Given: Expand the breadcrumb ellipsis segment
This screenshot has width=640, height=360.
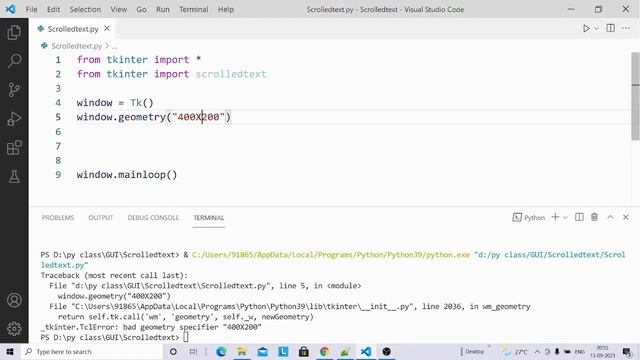Looking at the screenshot, I should pos(114,46).
